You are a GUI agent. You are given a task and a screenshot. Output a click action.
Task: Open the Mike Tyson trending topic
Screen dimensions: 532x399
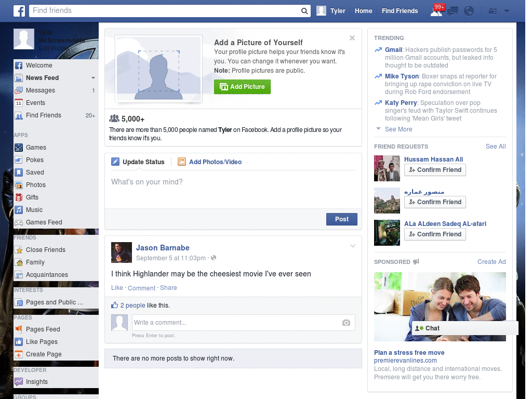pos(402,76)
